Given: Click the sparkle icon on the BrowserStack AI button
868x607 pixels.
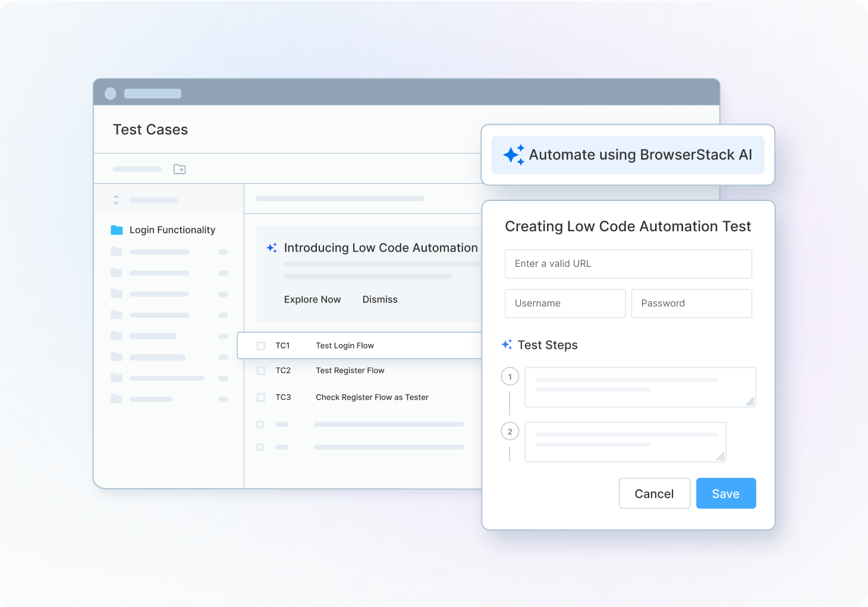Looking at the screenshot, I should [x=513, y=155].
